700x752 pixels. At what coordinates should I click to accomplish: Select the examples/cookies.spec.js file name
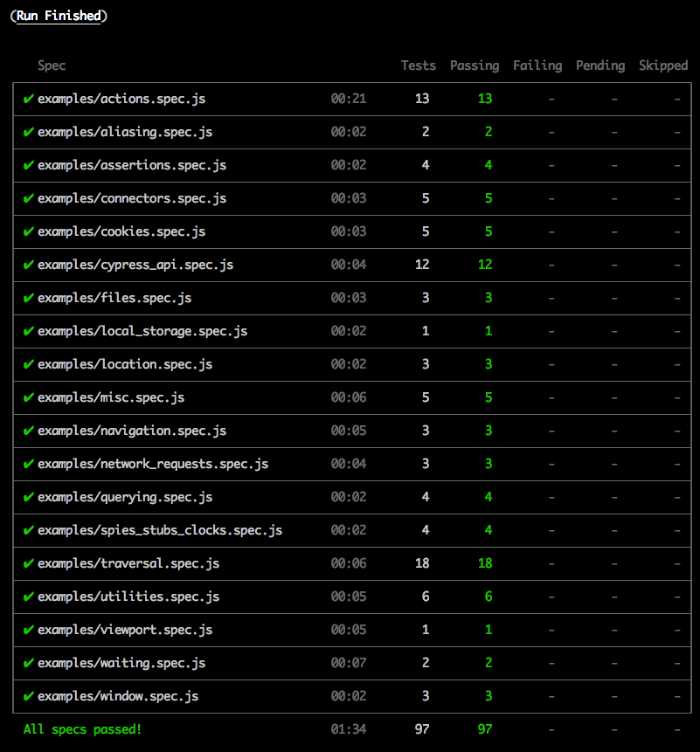(121, 231)
